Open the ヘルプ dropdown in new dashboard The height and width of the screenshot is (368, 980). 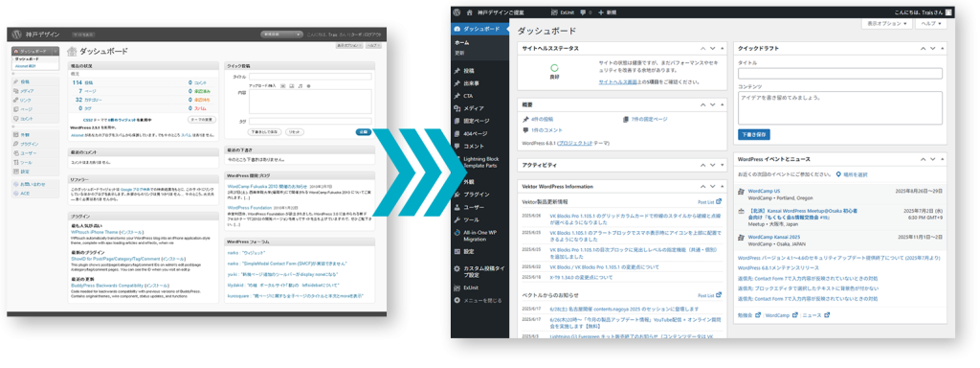[930, 24]
